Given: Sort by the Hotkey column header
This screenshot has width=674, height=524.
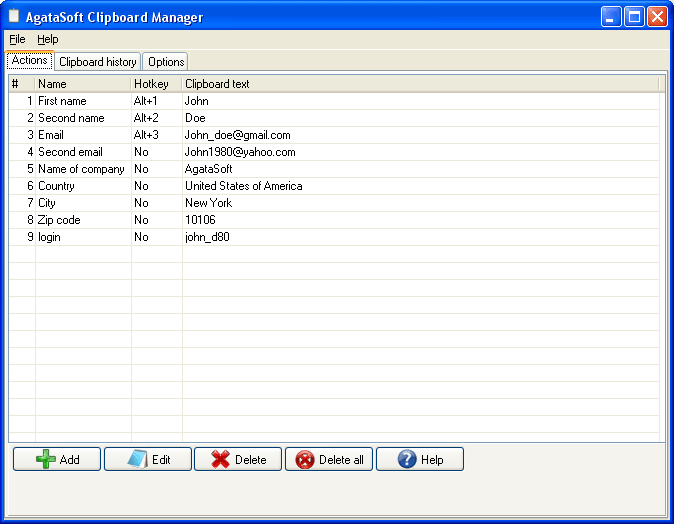Looking at the screenshot, I should pyautogui.click(x=156, y=84).
